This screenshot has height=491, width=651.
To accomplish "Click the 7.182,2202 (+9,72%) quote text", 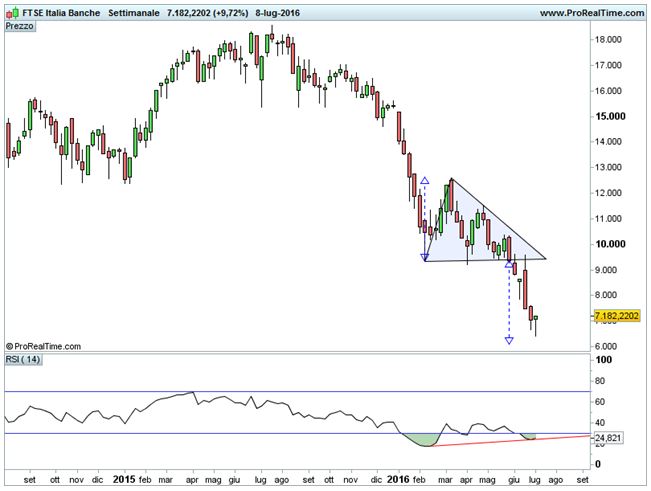I will click(208, 13).
